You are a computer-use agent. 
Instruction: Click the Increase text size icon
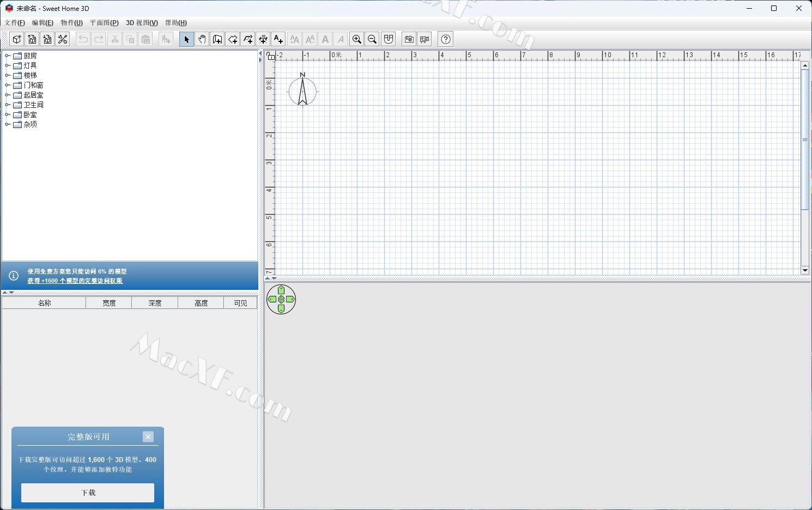pyautogui.click(x=294, y=39)
